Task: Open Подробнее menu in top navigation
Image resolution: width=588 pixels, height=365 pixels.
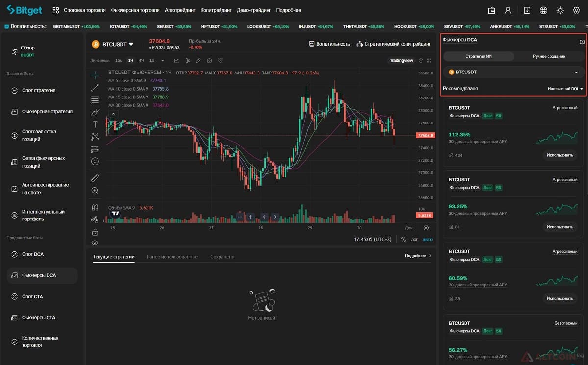Action: (289, 10)
